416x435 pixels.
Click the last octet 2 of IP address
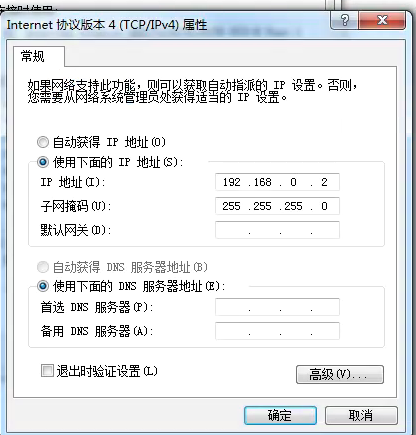pyautogui.click(x=324, y=182)
